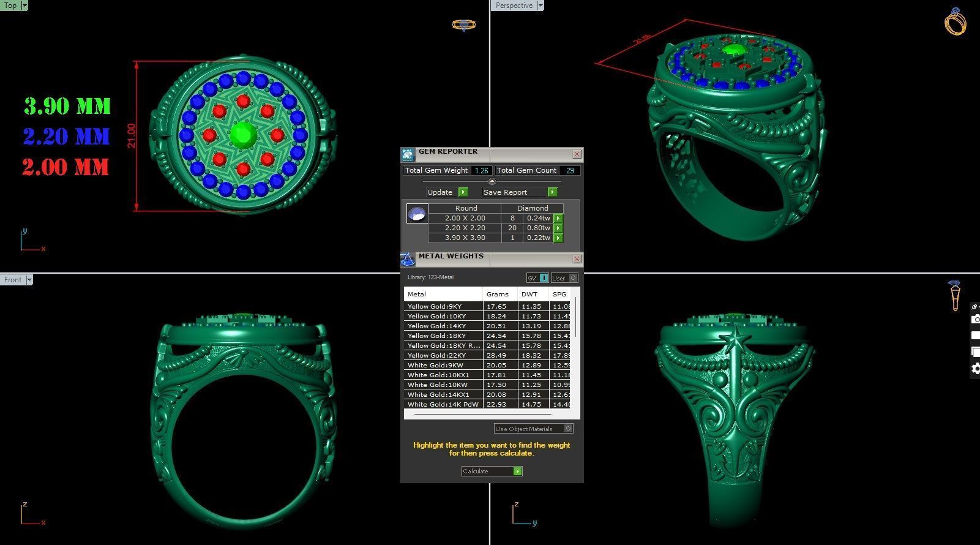Click the 3.90 X 3.90 size cell
The image size is (980, 545).
click(465, 238)
